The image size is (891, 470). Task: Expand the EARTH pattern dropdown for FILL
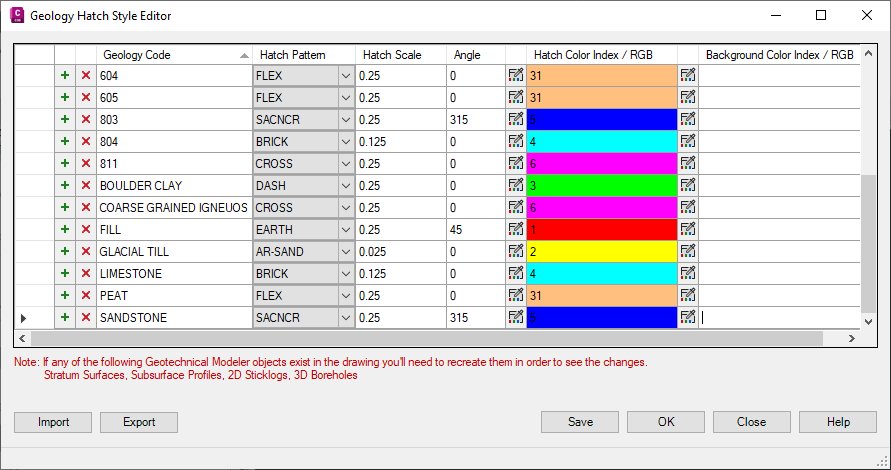tap(346, 230)
